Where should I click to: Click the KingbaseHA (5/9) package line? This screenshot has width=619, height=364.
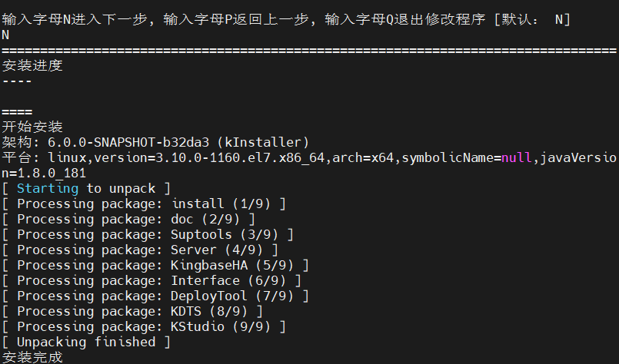[155, 265]
